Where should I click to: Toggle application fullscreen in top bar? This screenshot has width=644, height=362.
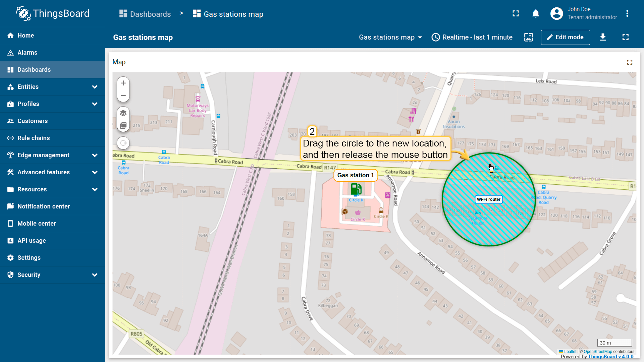tap(516, 14)
